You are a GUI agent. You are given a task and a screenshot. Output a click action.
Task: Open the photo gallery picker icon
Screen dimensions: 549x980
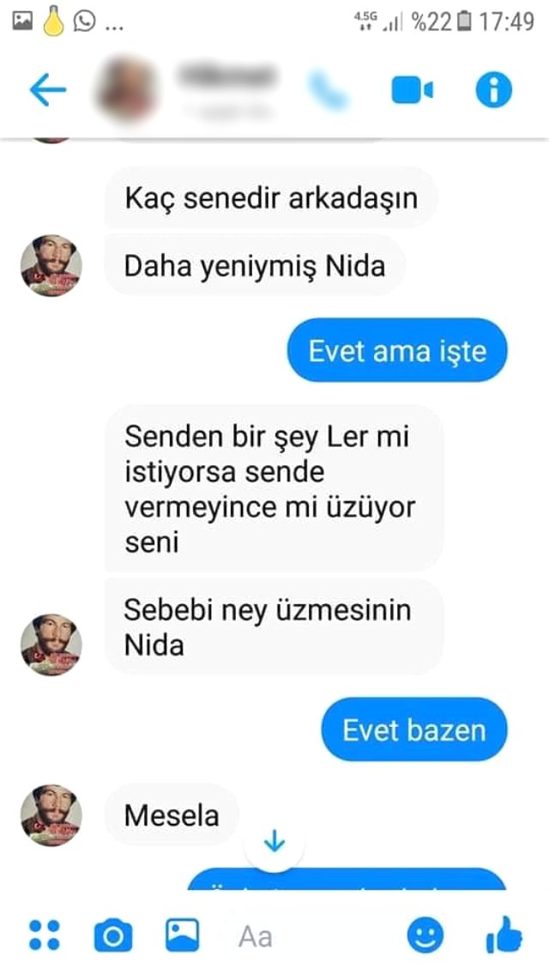(x=183, y=935)
